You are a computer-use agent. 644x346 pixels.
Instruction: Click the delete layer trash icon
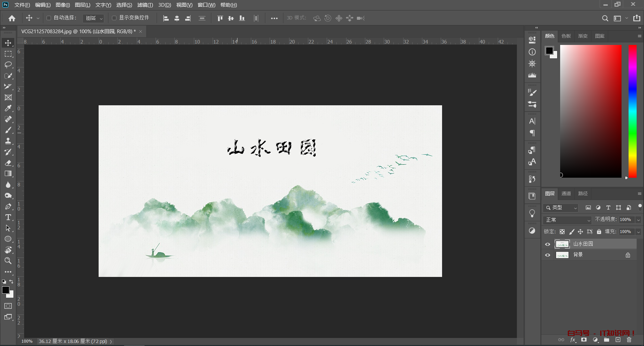click(629, 340)
